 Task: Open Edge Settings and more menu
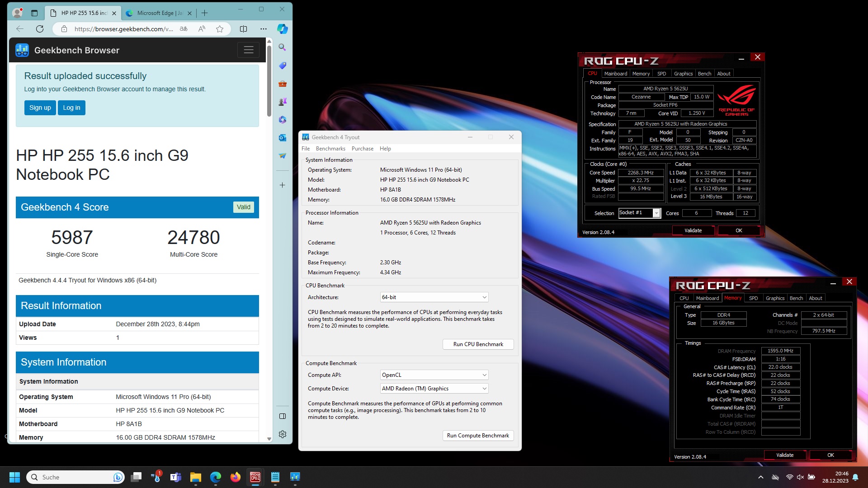[x=264, y=29]
